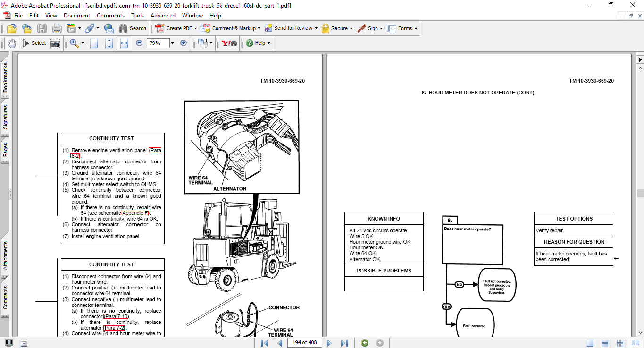
Task: Select the Snapshot camera tool
Action: tap(55, 43)
